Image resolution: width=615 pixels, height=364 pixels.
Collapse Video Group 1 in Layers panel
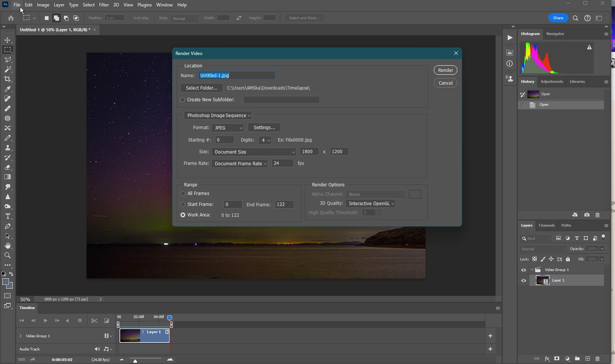532,270
